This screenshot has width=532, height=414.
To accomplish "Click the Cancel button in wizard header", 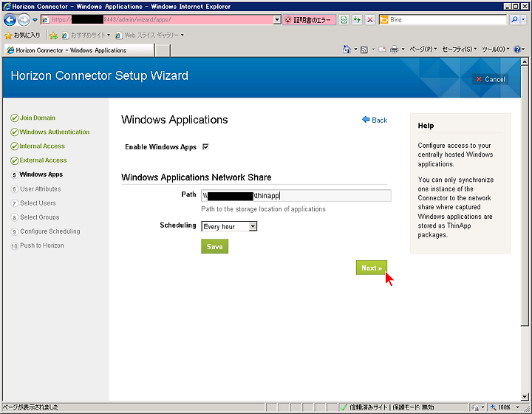I will (x=491, y=79).
